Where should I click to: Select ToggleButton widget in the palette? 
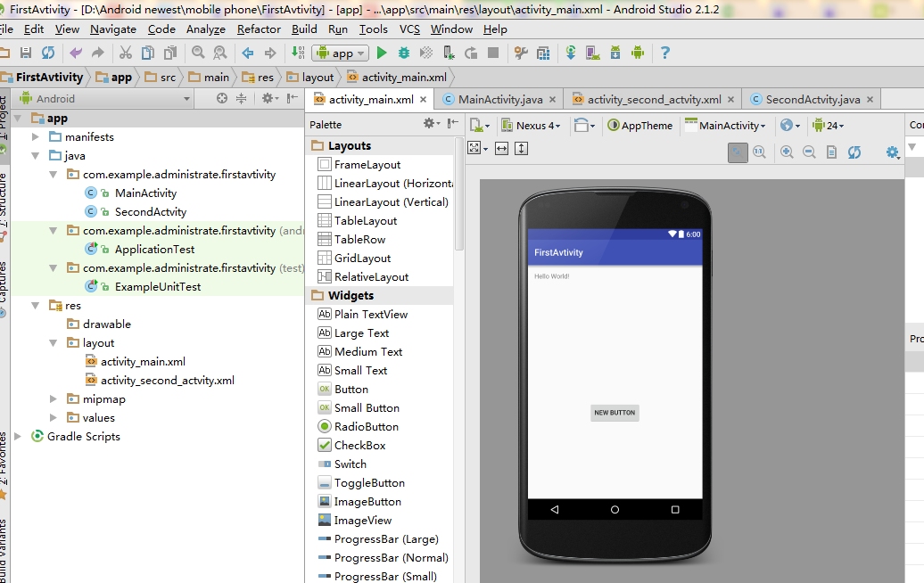[368, 483]
